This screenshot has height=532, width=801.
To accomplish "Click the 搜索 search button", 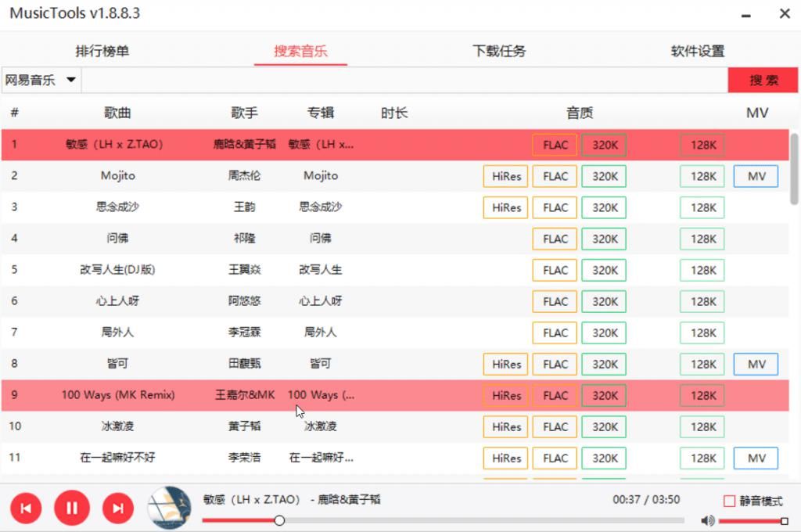I will tap(763, 79).
